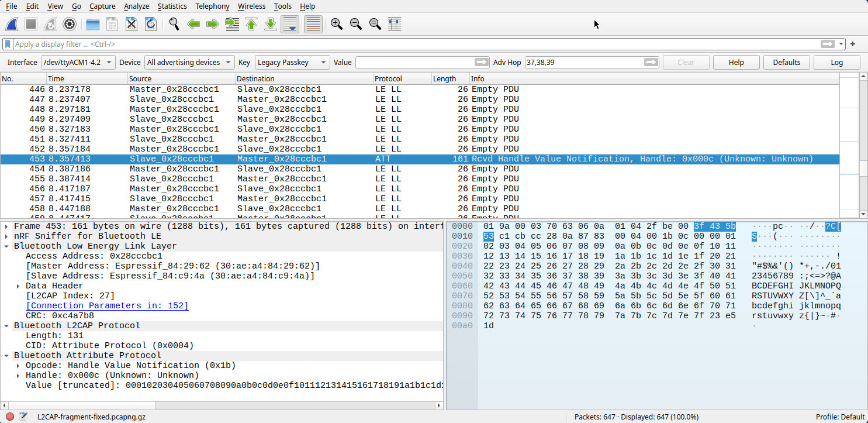Screen dimensions: 868x423
Task: Toggle auto-scroll during live capture
Action: [290, 24]
